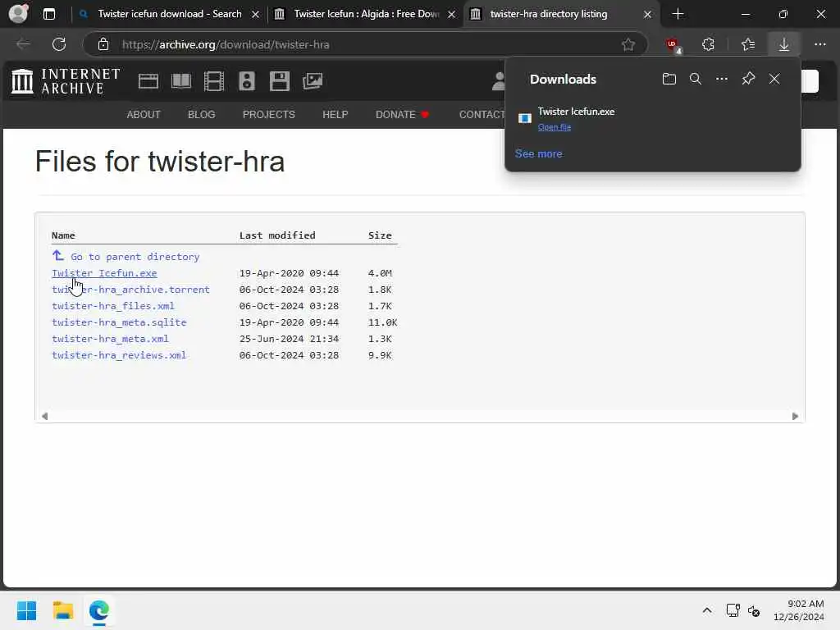This screenshot has height=630, width=840.
Task: Click See more in Downloads
Action: 538,153
